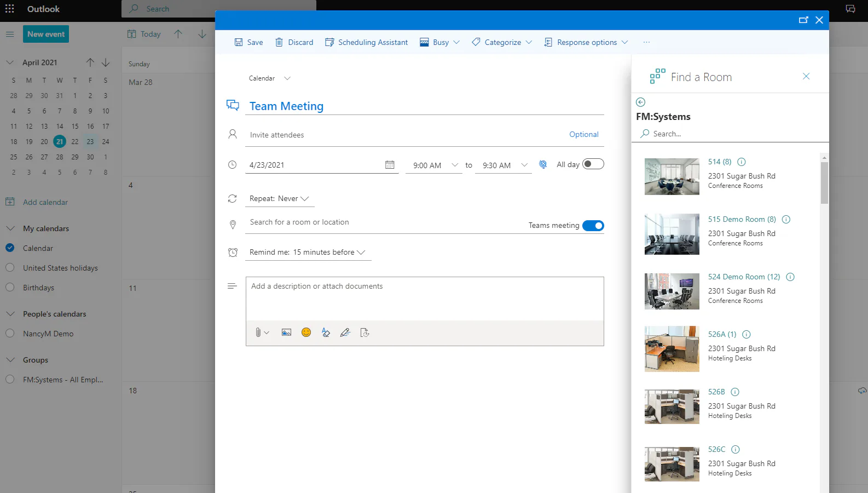Viewport: 868px width, 493px height.
Task: Click the rightmost description toolbar icon
Action: coord(365,333)
